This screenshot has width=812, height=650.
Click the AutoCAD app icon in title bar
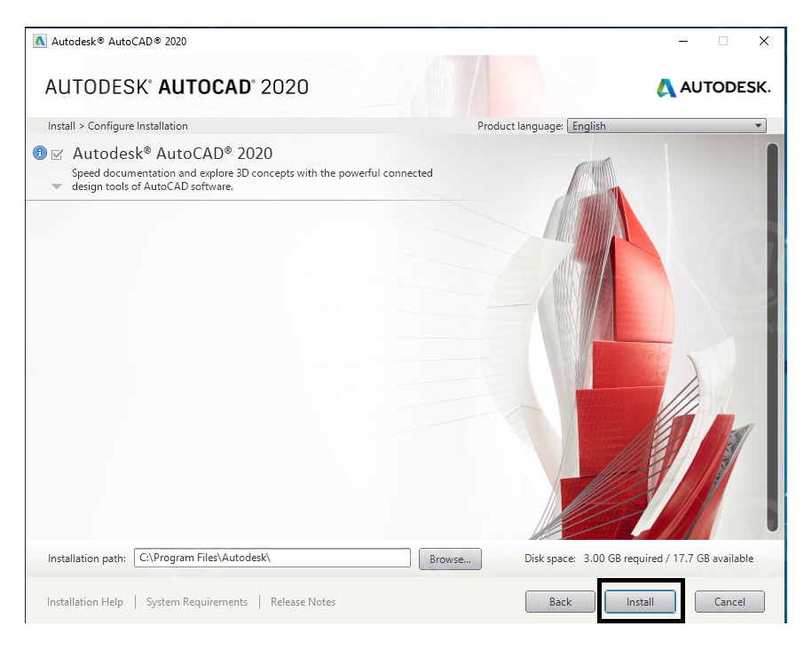point(39,41)
